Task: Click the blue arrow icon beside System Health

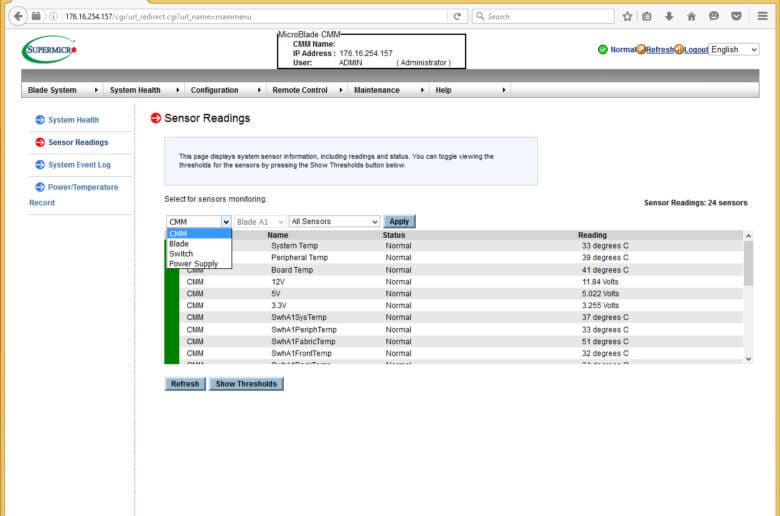Action: (x=40, y=120)
